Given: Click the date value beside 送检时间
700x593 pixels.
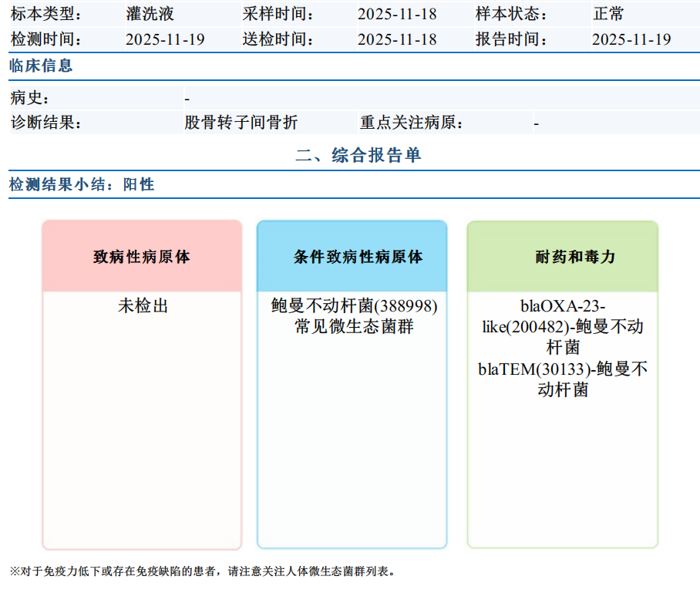Looking at the screenshot, I should pos(397,39).
